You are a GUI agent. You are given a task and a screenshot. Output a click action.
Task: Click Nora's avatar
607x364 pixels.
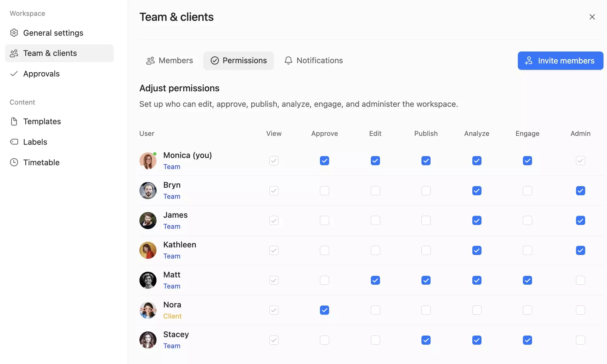tap(148, 310)
